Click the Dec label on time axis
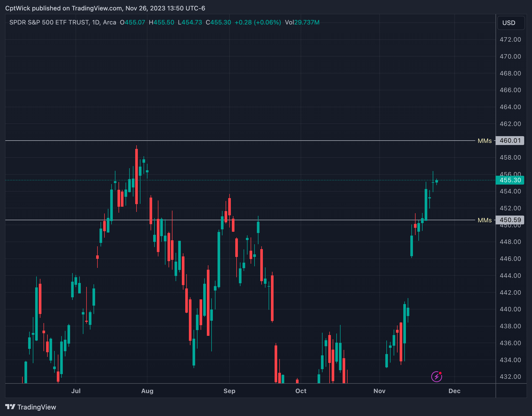532x416 pixels. tap(455, 391)
